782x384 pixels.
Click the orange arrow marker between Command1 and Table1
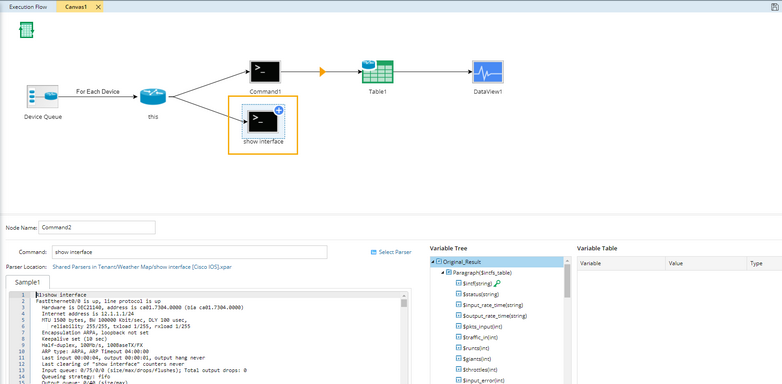pos(322,72)
